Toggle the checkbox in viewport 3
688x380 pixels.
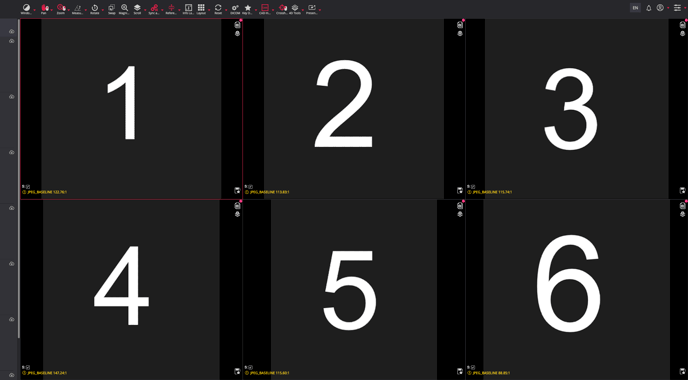click(473, 186)
